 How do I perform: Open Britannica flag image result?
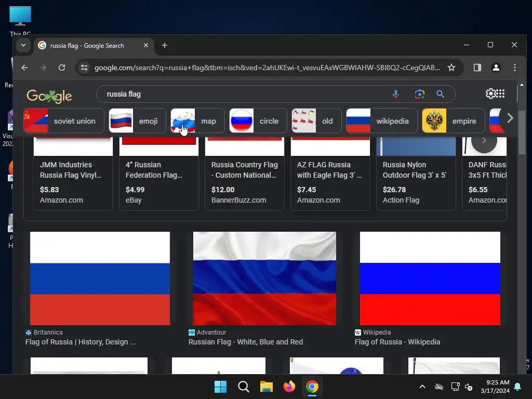(100, 278)
